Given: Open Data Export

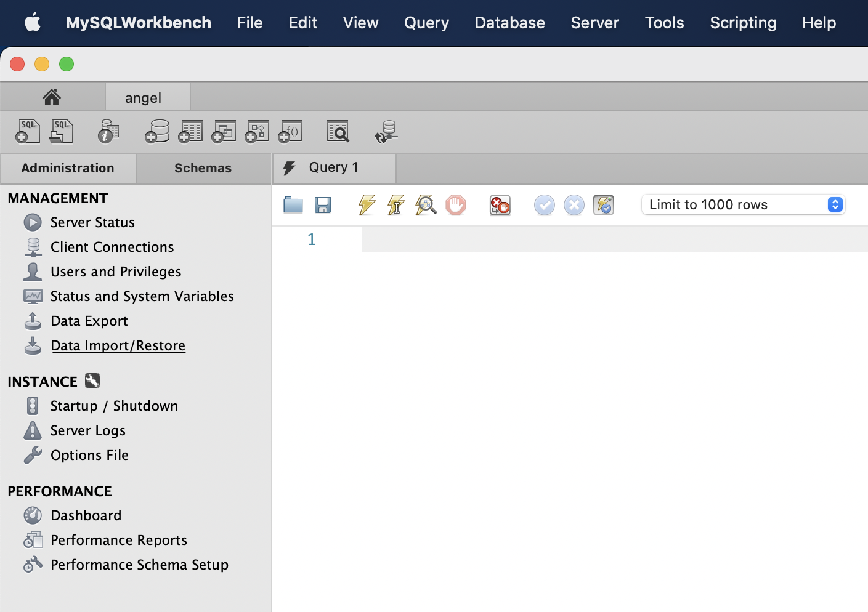Looking at the screenshot, I should [x=89, y=321].
